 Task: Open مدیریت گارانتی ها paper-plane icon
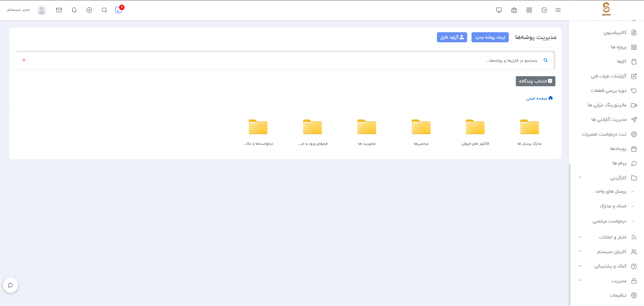[x=634, y=120]
